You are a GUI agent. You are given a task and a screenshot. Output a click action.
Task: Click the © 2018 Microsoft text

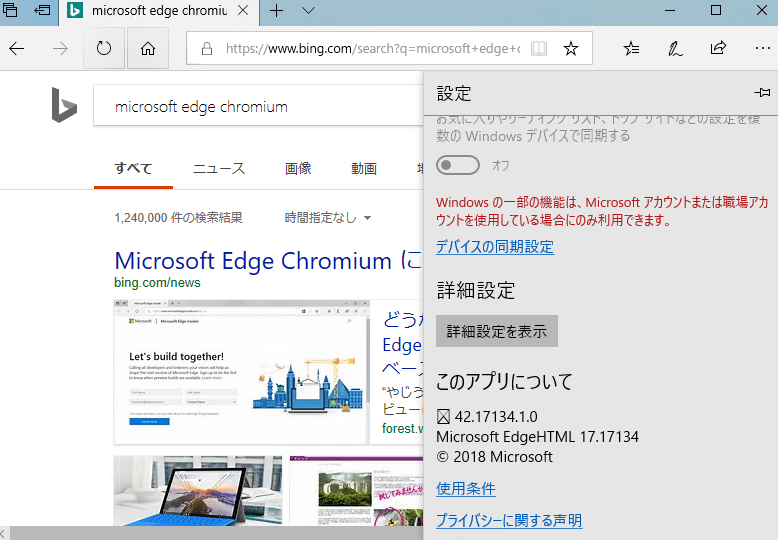click(494, 457)
